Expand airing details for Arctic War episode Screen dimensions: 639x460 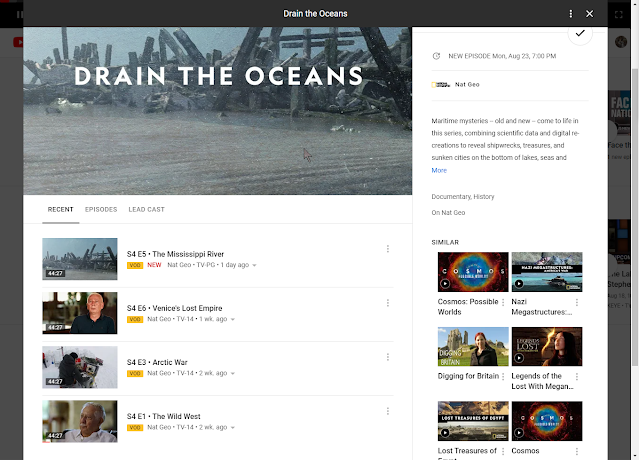(x=233, y=374)
